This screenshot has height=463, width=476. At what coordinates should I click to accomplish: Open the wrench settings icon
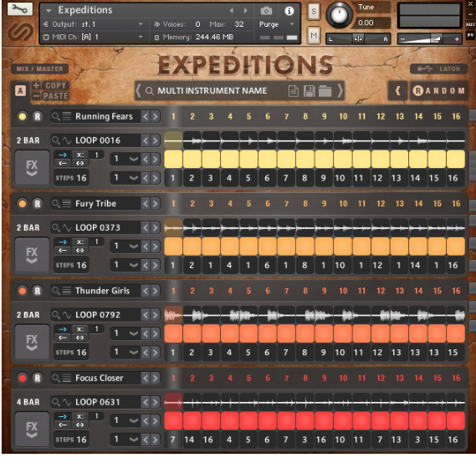[20, 9]
